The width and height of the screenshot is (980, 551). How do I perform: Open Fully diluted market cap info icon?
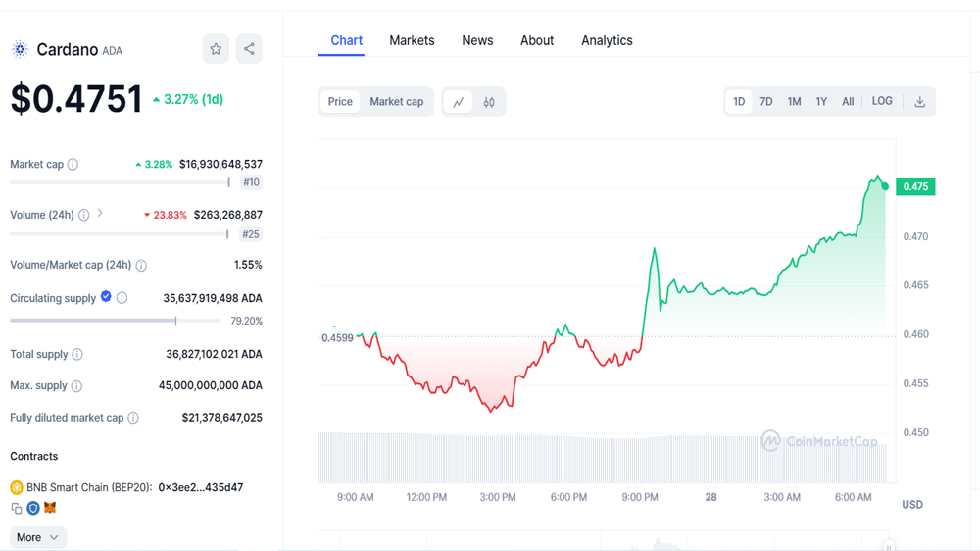click(133, 418)
